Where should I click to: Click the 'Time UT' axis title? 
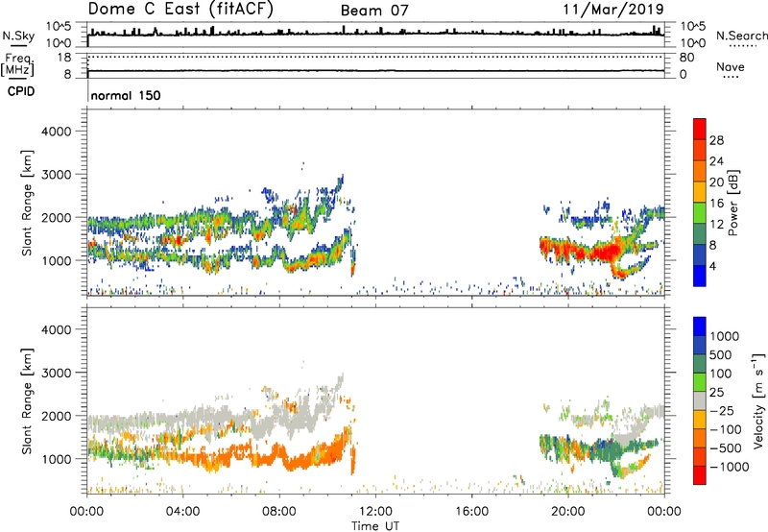[375, 525]
